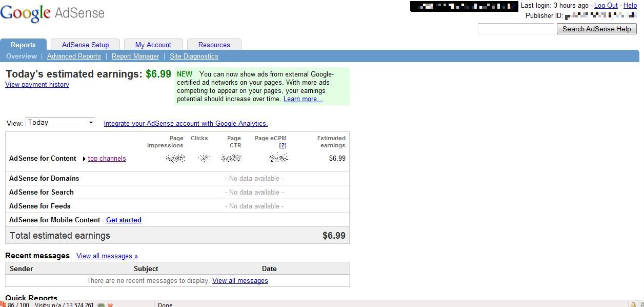Open the Resources tab
644x307 pixels.
[214, 45]
